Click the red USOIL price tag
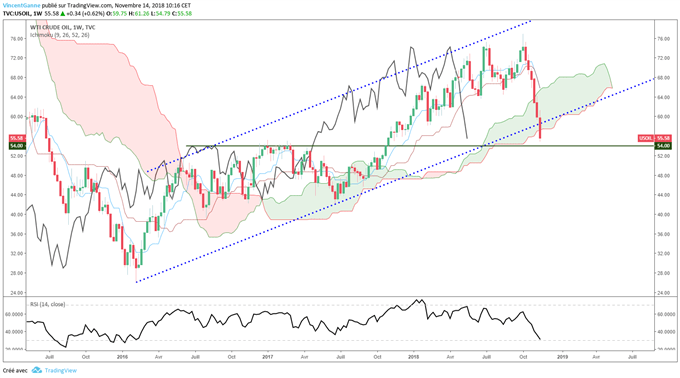Screen dimensions: 680x378 654,138
